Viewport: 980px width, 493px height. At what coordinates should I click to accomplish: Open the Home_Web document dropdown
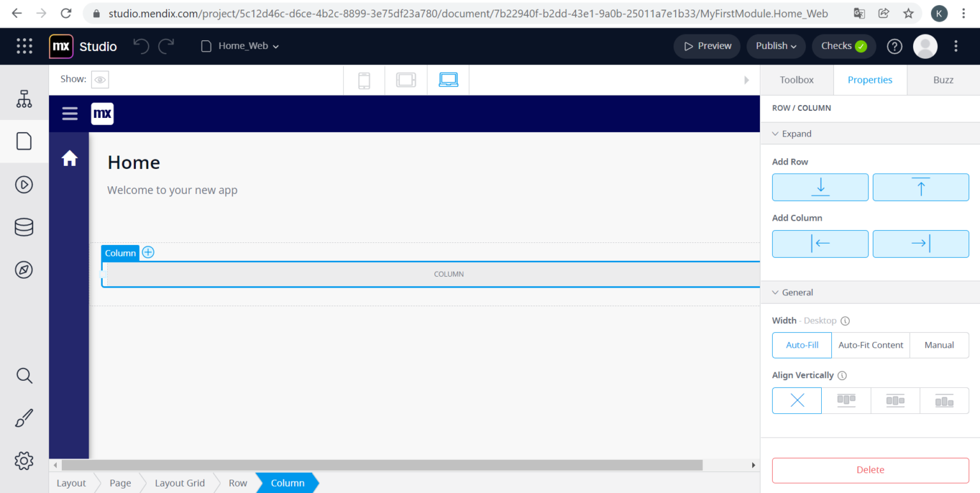239,46
